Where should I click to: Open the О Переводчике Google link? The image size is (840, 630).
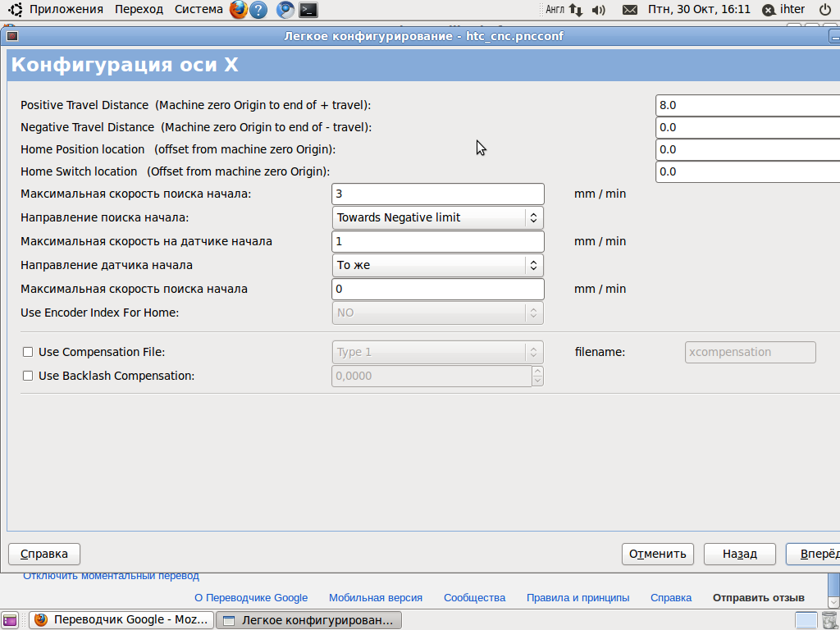(x=251, y=598)
